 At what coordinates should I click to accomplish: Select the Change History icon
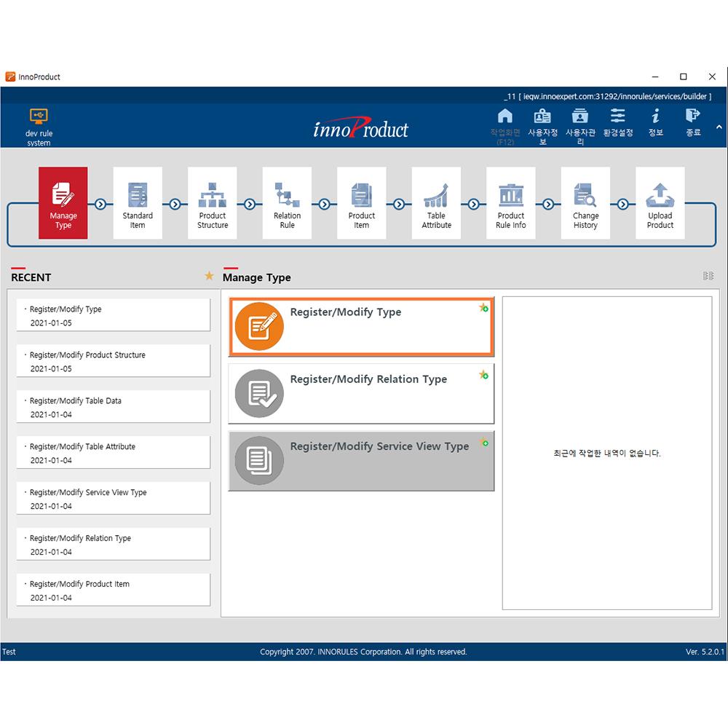(x=585, y=202)
